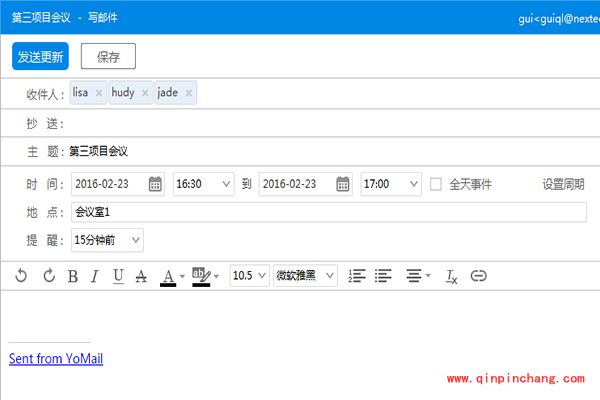The width and height of the screenshot is (600, 400).
Task: Open the reminder 15分钟前 dropdown
Action: 107,240
